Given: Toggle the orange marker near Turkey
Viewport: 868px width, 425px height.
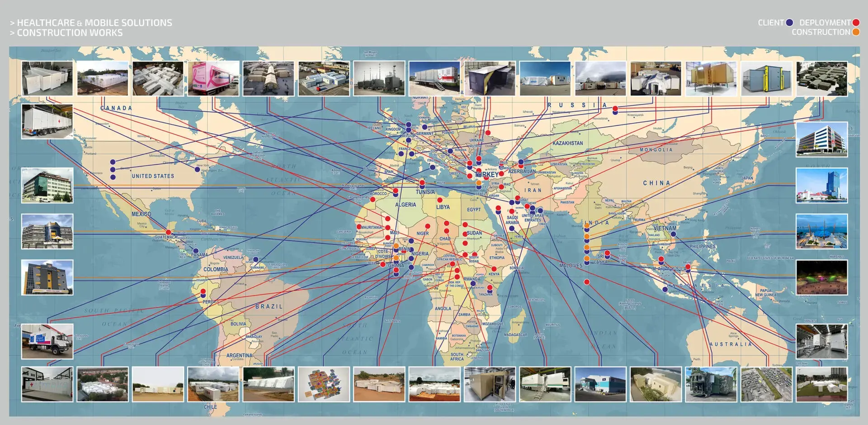Looking at the screenshot, I should pyautogui.click(x=479, y=183).
